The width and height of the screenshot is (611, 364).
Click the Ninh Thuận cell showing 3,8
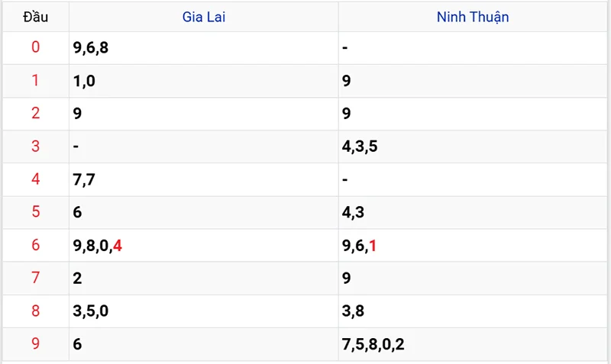(353, 311)
